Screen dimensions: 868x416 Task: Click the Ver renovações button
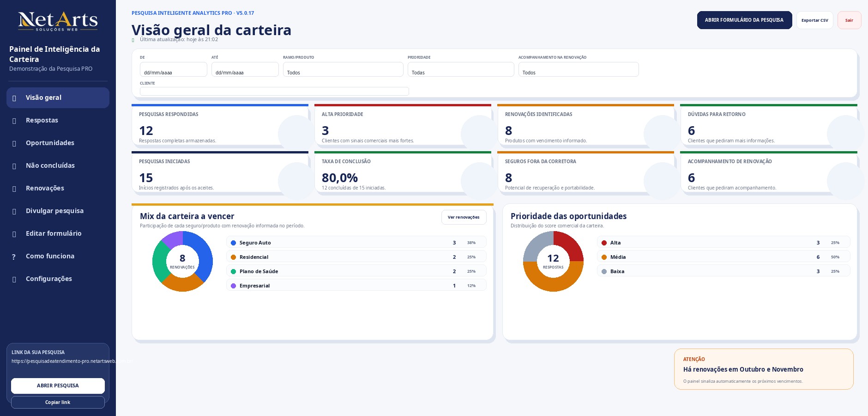pos(464,217)
